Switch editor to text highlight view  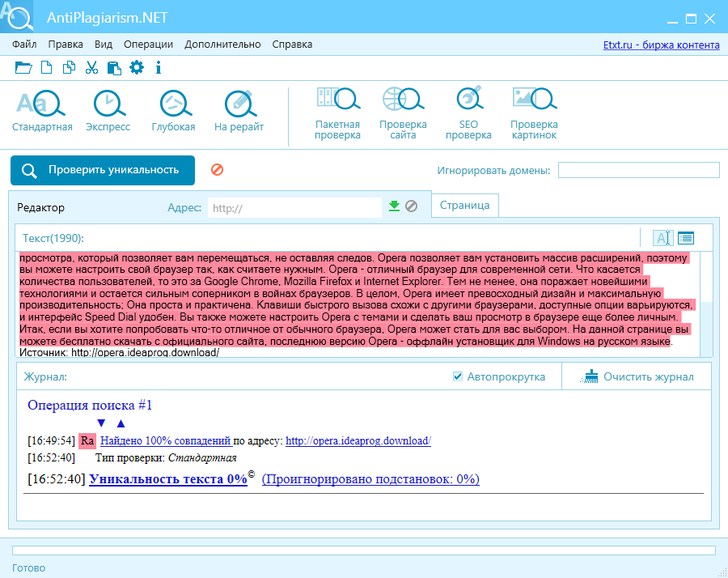point(662,238)
